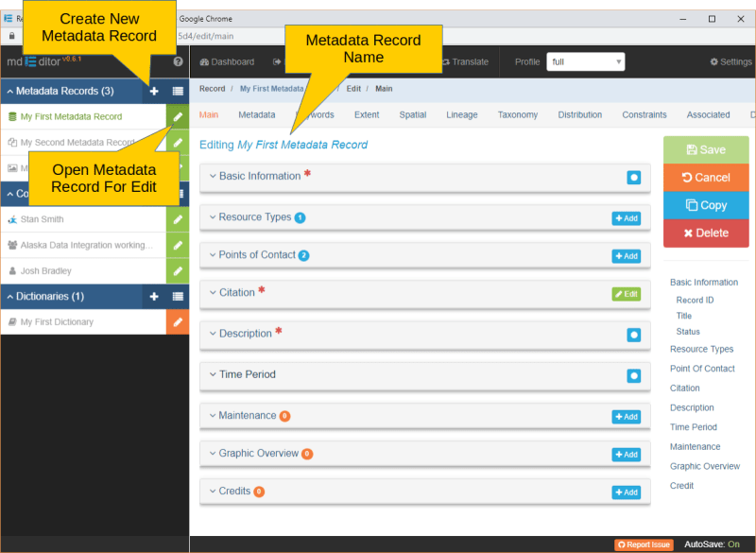The height and width of the screenshot is (553, 756).
Task: Click Report Issue in the status bar
Action: (x=643, y=544)
